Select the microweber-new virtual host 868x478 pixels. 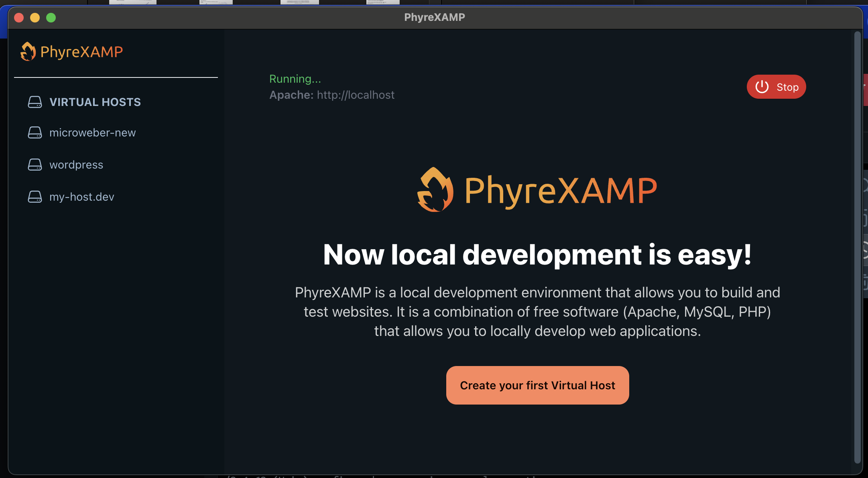[92, 132]
